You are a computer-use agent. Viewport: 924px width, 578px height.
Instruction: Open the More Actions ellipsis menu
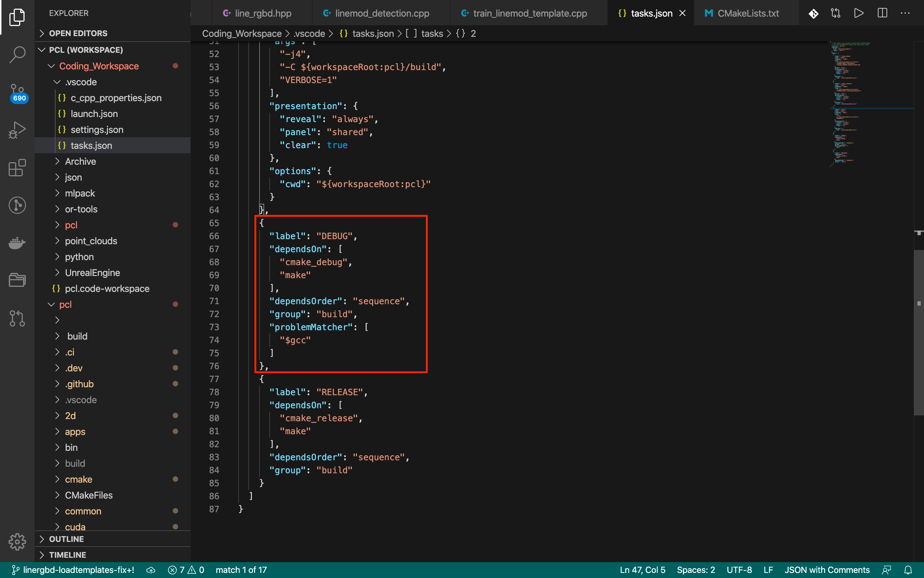tap(905, 13)
